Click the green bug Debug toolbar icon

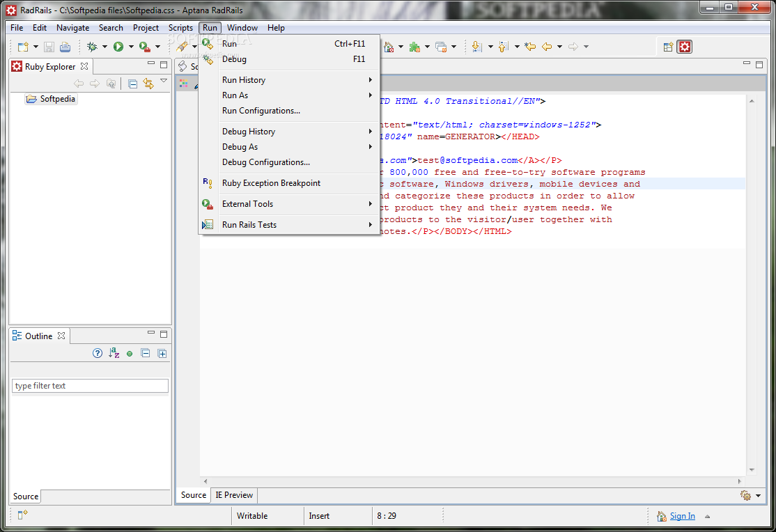pos(92,47)
